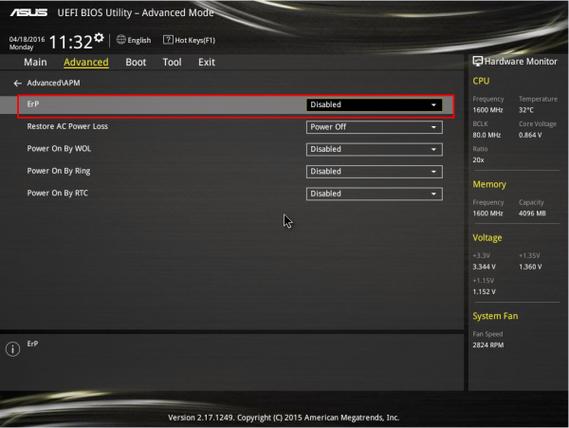Click the Hot Keys(F1) button
Image resolution: width=569 pixels, height=428 pixels.
[189, 40]
